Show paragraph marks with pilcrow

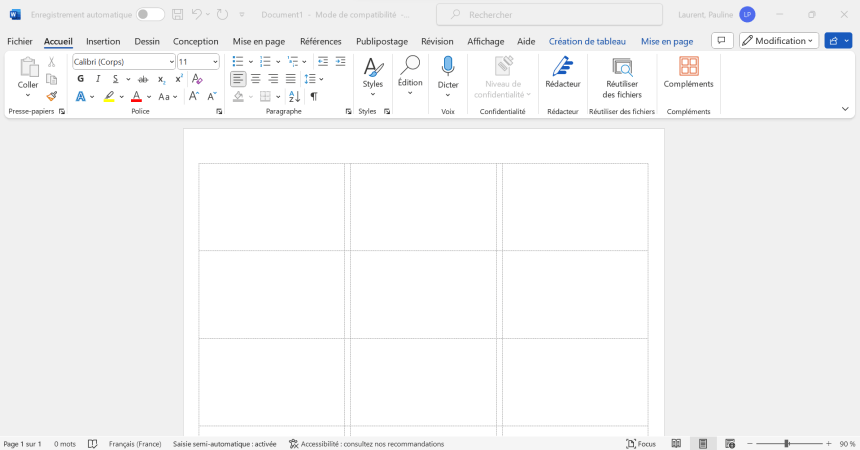314,97
